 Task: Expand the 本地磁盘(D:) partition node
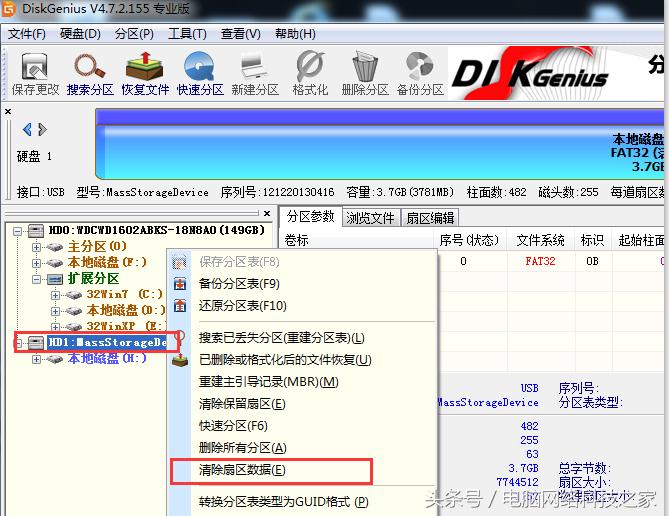coord(55,311)
